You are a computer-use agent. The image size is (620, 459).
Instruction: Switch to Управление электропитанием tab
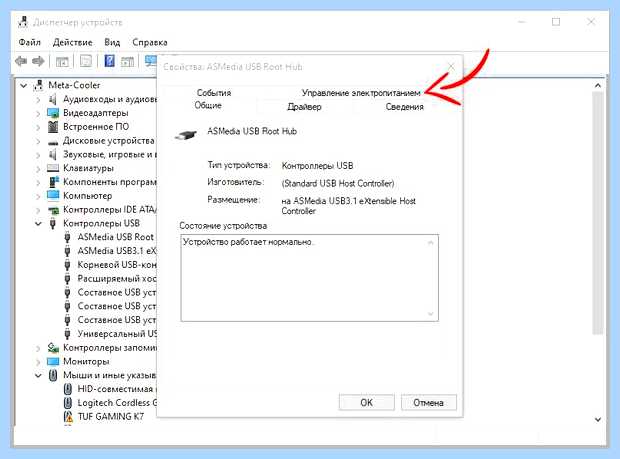[x=361, y=93]
